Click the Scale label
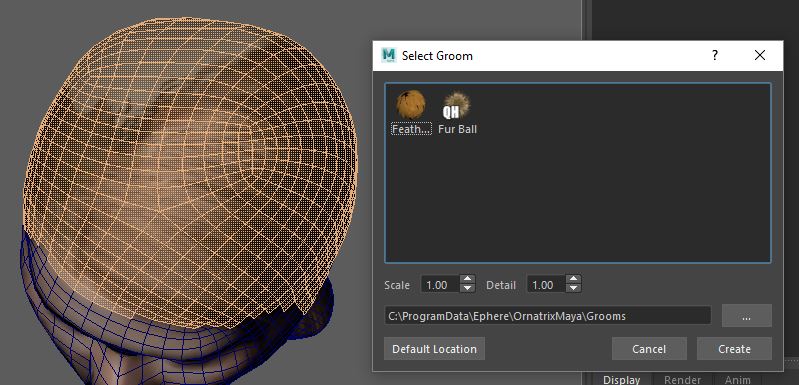The height and width of the screenshot is (385, 799). (397, 285)
